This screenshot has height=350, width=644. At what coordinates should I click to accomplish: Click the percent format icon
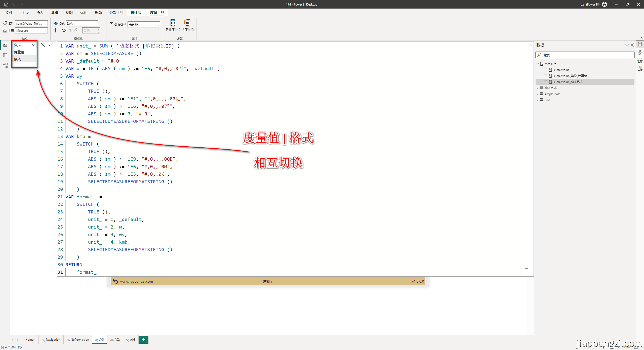click(64, 31)
